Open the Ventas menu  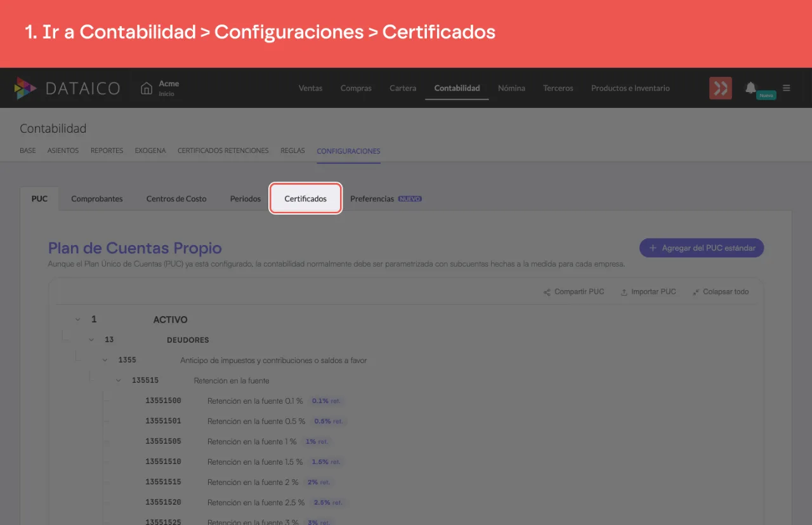point(311,88)
